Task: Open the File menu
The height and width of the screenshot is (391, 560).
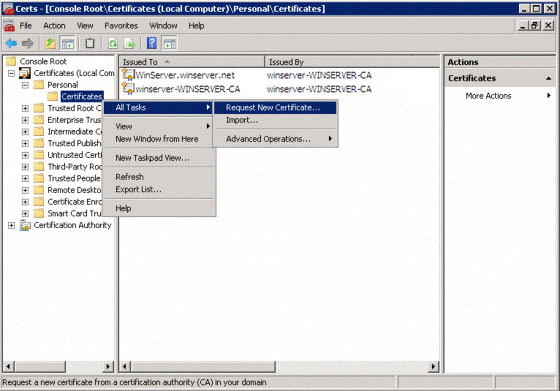Action: click(x=25, y=26)
